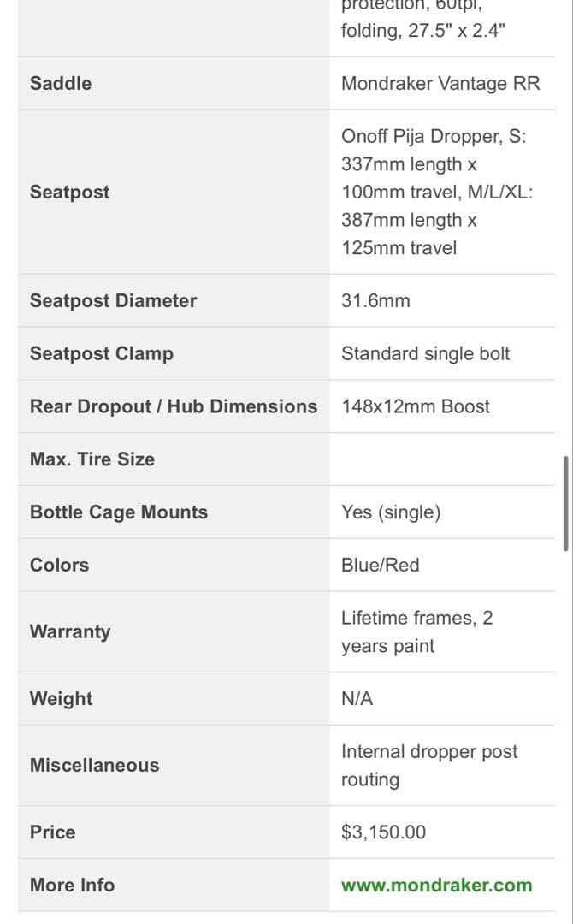The height and width of the screenshot is (924, 573).
Task: Tap the Blue/Red colors value
Action: [381, 566]
